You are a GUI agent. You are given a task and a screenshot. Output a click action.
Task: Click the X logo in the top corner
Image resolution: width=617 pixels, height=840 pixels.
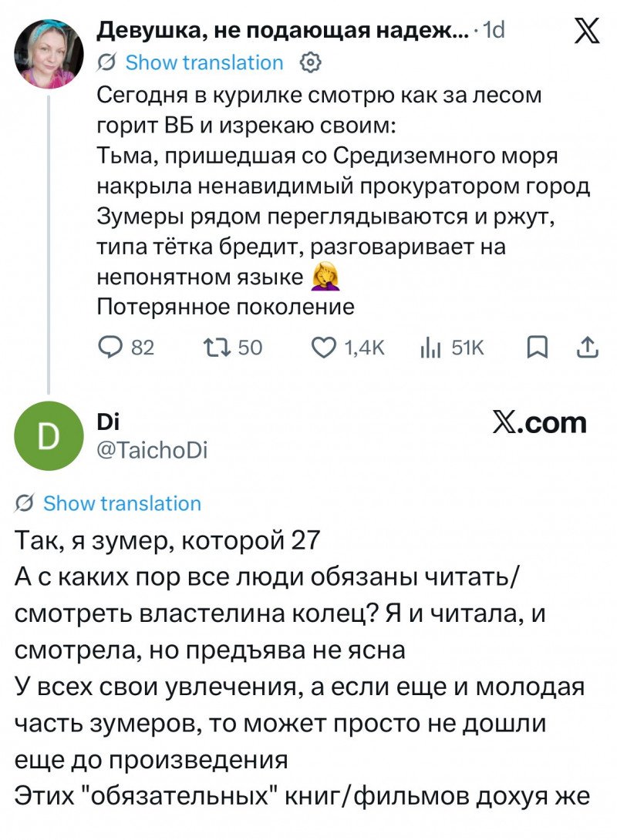pos(587,31)
